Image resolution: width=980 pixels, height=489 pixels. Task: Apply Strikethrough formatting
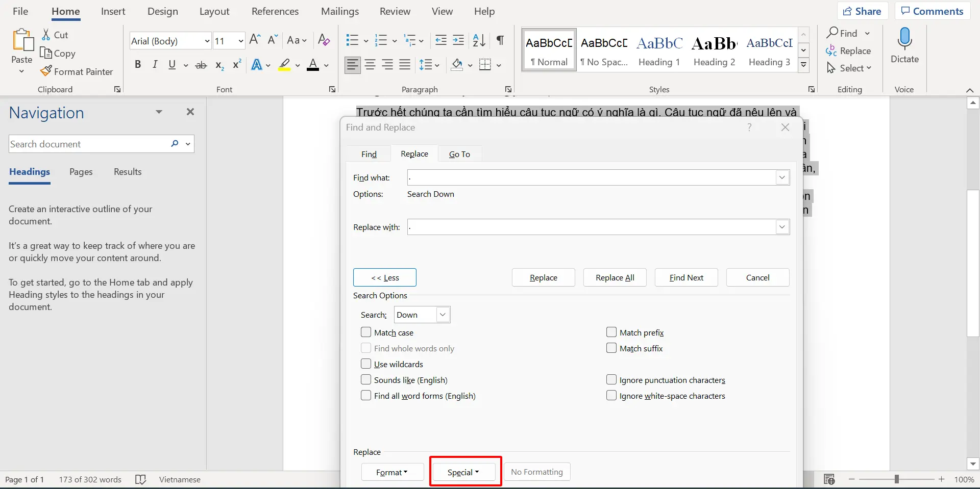pyautogui.click(x=201, y=65)
